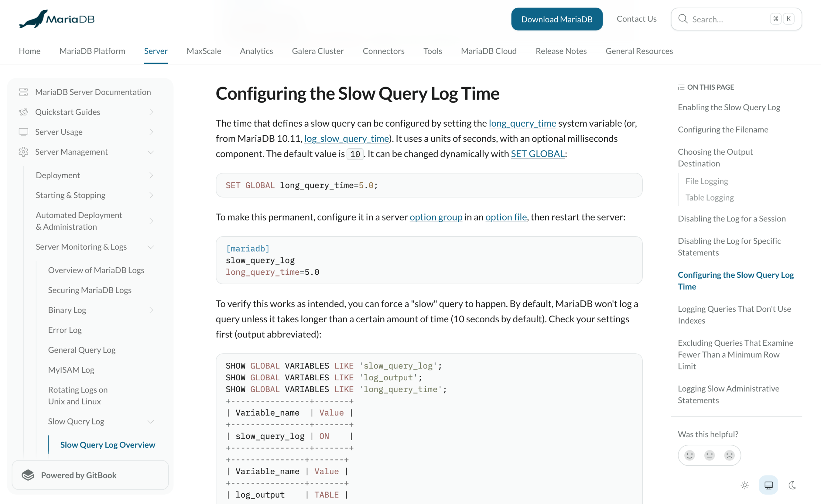Screen dimensions: 821x504
Task: Open the Galera Cluster tab
Action: click(x=317, y=51)
